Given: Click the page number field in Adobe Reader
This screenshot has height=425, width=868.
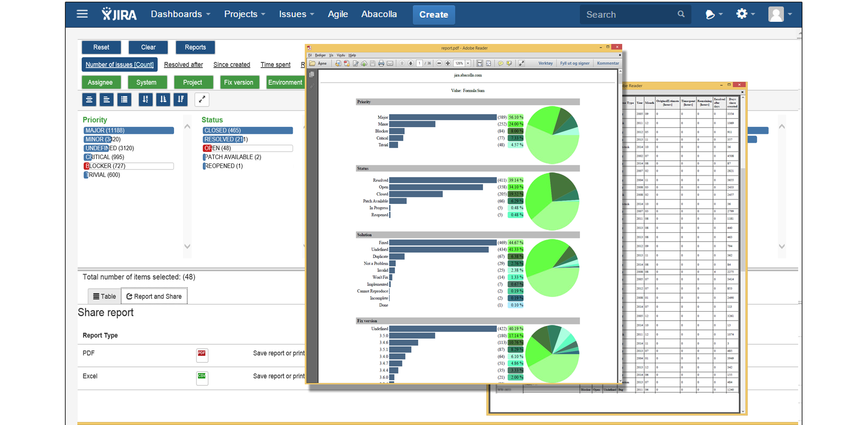Looking at the screenshot, I should [419, 63].
